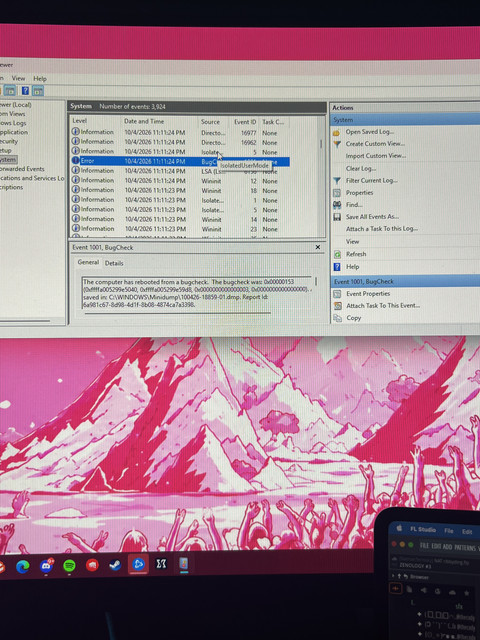
Task: Select Subscriptions in the console tree
Action: point(11,187)
